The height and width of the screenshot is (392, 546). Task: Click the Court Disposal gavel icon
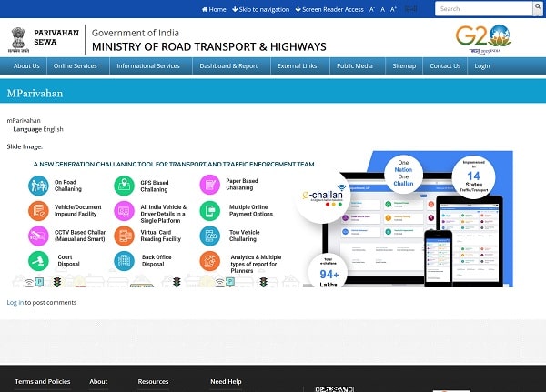pos(38,261)
